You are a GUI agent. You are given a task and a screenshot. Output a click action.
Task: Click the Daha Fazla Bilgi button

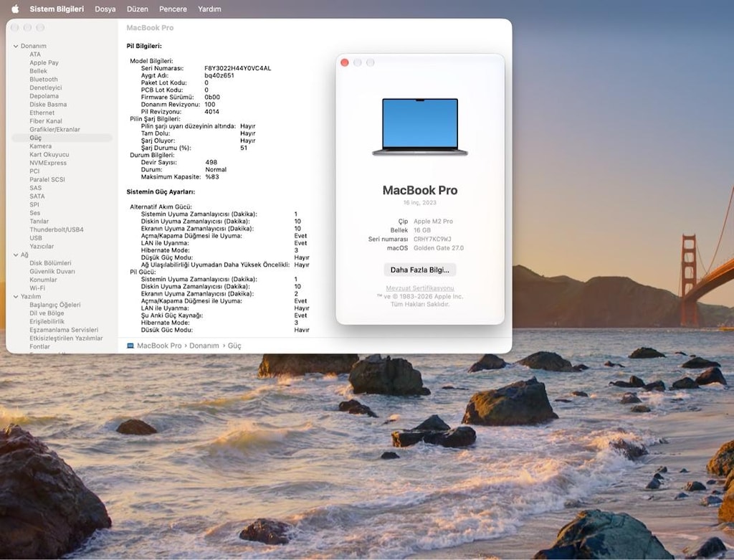[x=420, y=270]
